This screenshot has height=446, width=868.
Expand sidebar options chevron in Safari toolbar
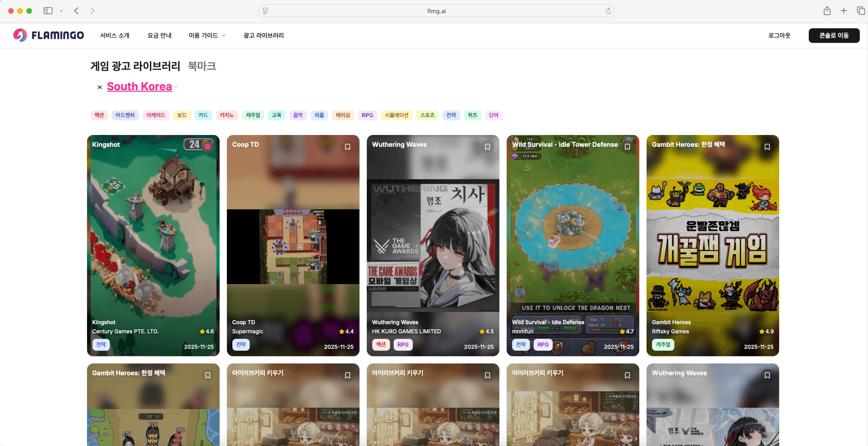(x=62, y=11)
